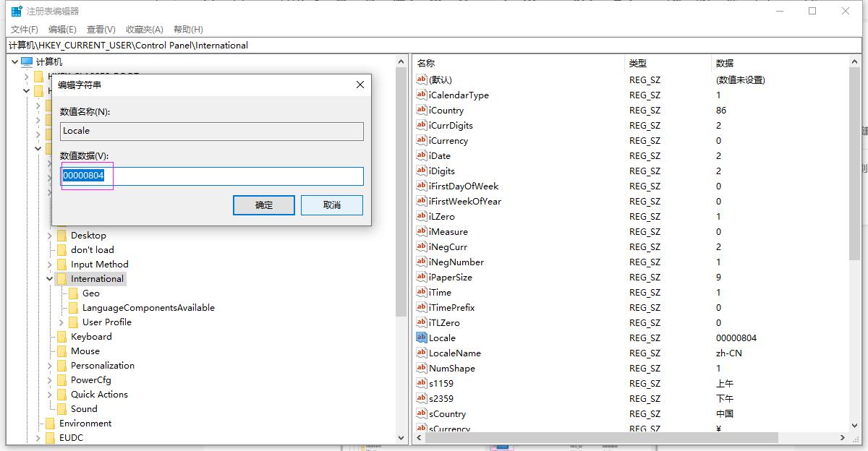This screenshot has width=868, height=451.
Task: Click the ab icon next to iCountry
Action: pos(421,110)
